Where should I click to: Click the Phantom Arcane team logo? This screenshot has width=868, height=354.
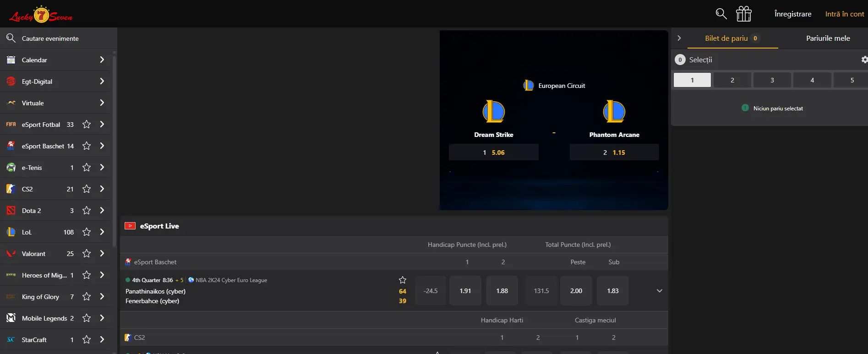(x=614, y=111)
